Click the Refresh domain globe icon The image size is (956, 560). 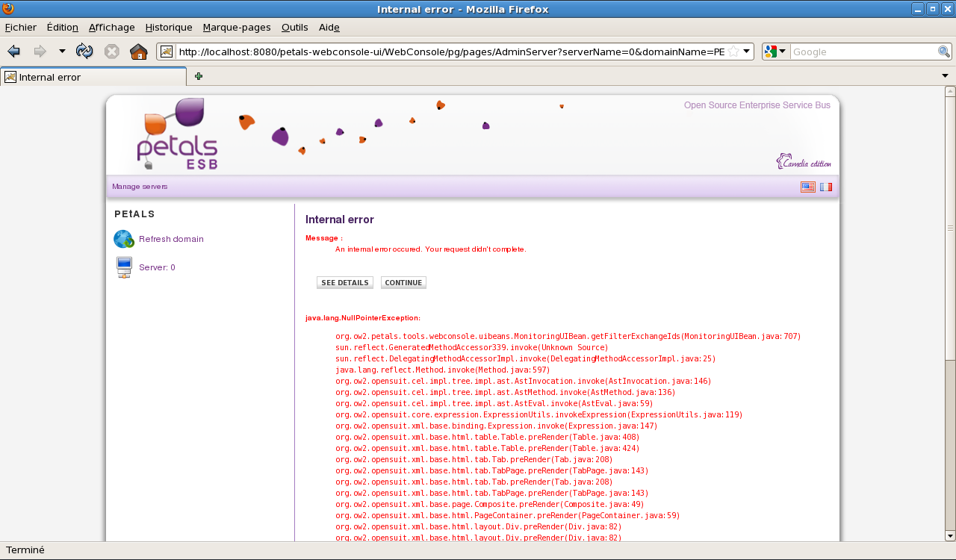tap(123, 239)
